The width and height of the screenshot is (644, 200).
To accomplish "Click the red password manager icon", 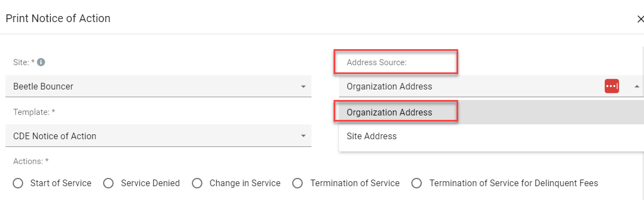I will (611, 86).
